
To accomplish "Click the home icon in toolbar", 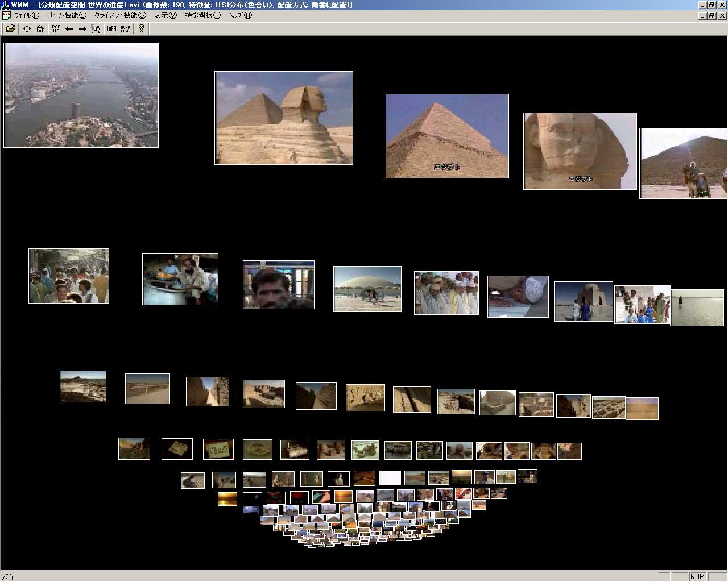I will tap(40, 29).
